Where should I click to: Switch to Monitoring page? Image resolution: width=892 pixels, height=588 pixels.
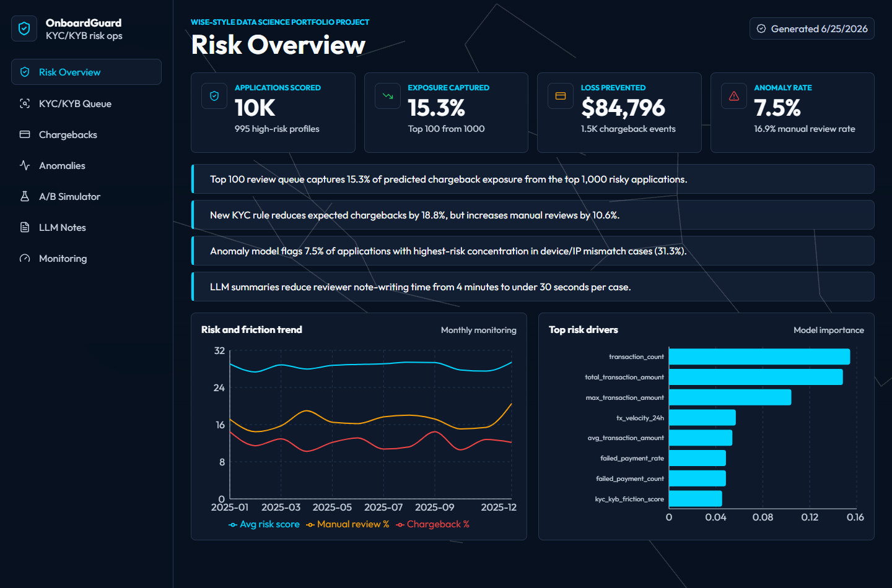click(86, 258)
